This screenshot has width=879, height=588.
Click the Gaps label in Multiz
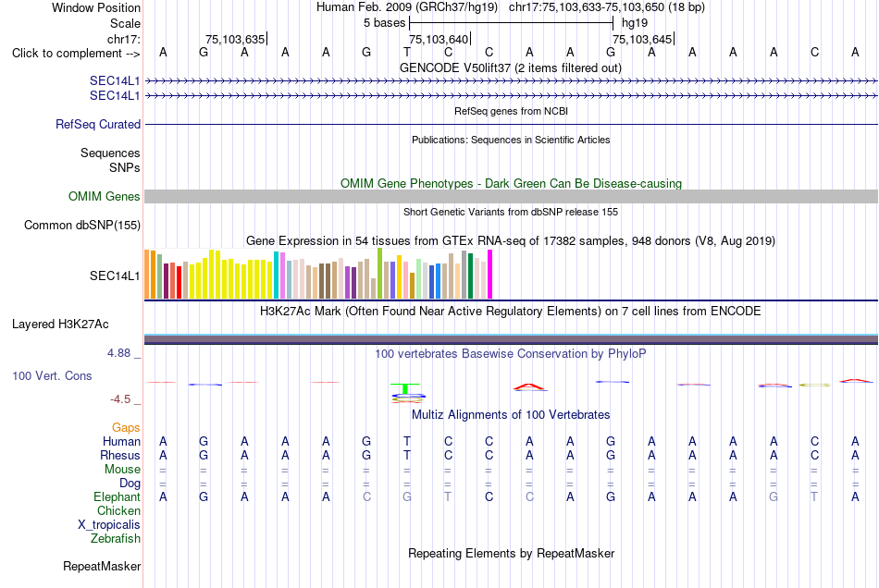tap(126, 428)
